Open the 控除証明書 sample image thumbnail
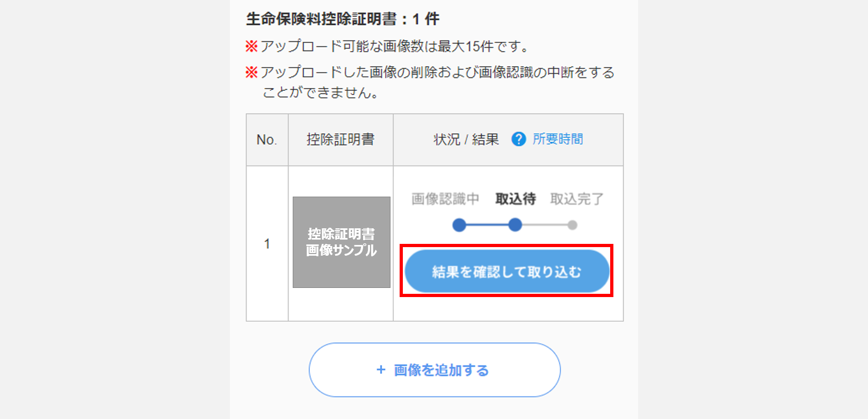The height and width of the screenshot is (419, 868). pyautogui.click(x=342, y=242)
